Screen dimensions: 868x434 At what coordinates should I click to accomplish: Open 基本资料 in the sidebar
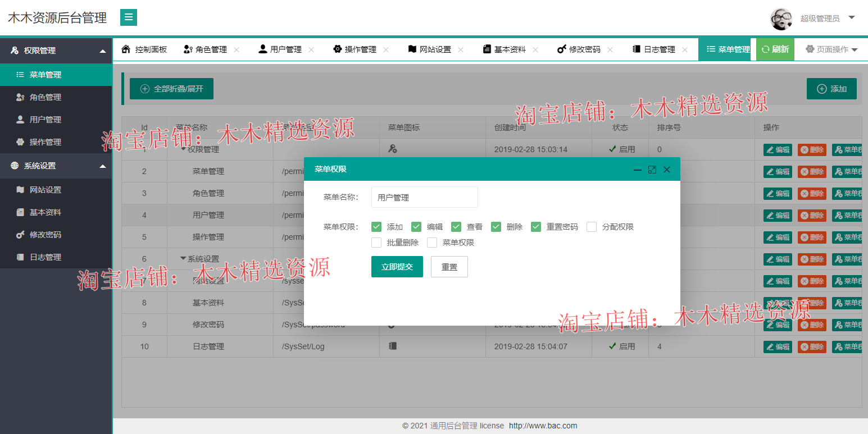(x=56, y=212)
